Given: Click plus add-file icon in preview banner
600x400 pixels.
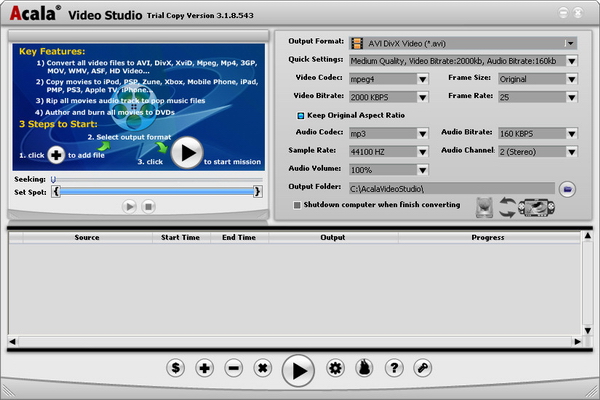Looking at the screenshot, I should click(x=56, y=155).
